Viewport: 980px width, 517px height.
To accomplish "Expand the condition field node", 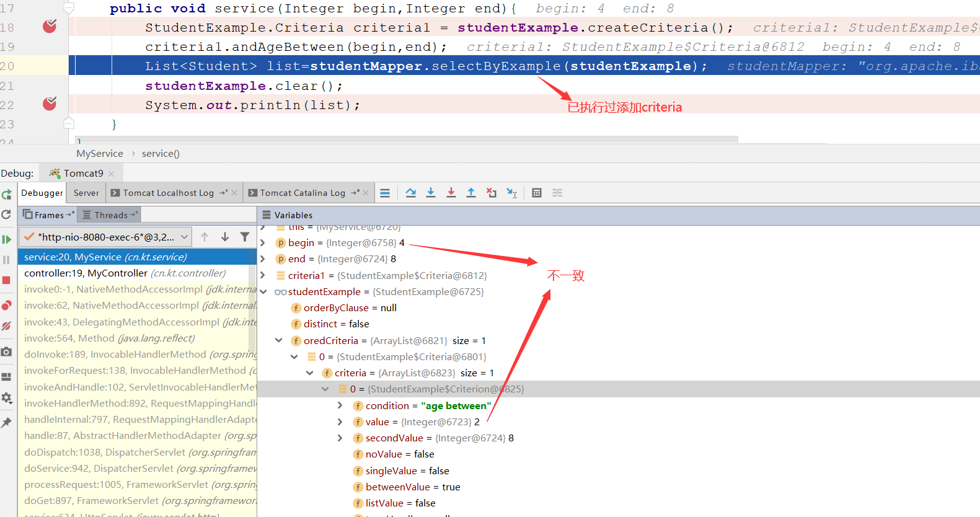I will point(340,405).
